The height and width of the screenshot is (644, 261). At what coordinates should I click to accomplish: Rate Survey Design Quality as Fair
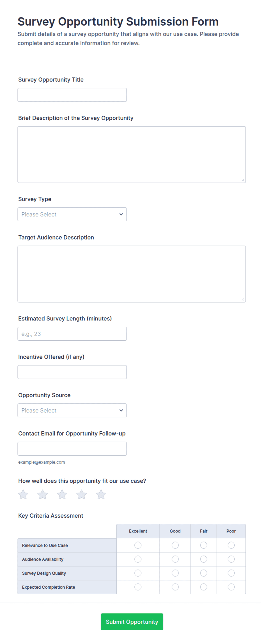[x=204, y=573]
